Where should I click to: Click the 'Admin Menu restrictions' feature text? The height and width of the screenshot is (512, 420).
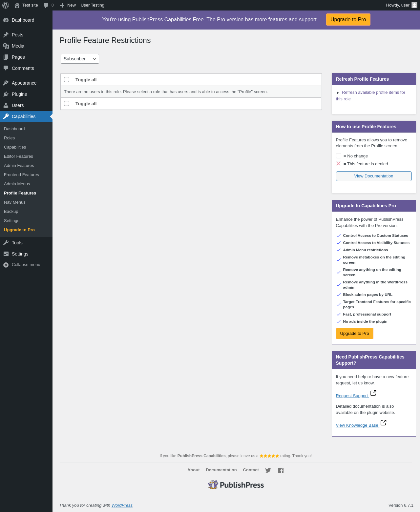point(366,250)
